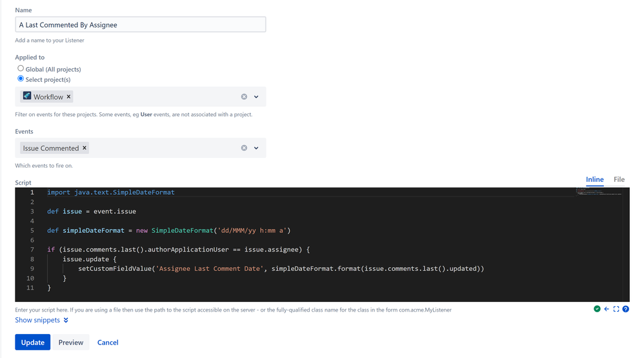Click the 'if (issue.comments.last()' line
The width and height of the screenshot is (644, 358).
(x=178, y=250)
